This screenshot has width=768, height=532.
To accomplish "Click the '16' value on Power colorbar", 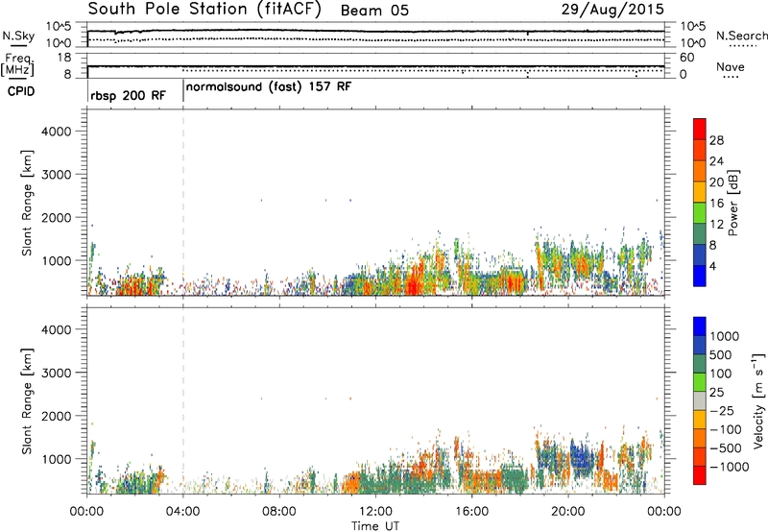I will (x=716, y=204).
